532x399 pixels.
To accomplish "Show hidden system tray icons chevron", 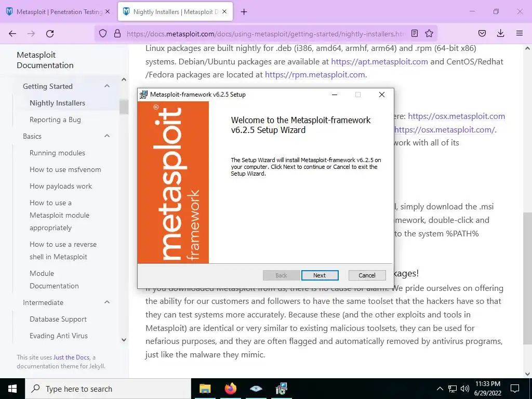I will pyautogui.click(x=440, y=389).
